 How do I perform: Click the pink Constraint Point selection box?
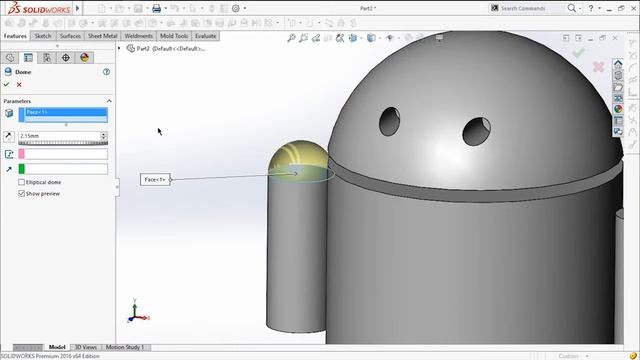tap(63, 154)
